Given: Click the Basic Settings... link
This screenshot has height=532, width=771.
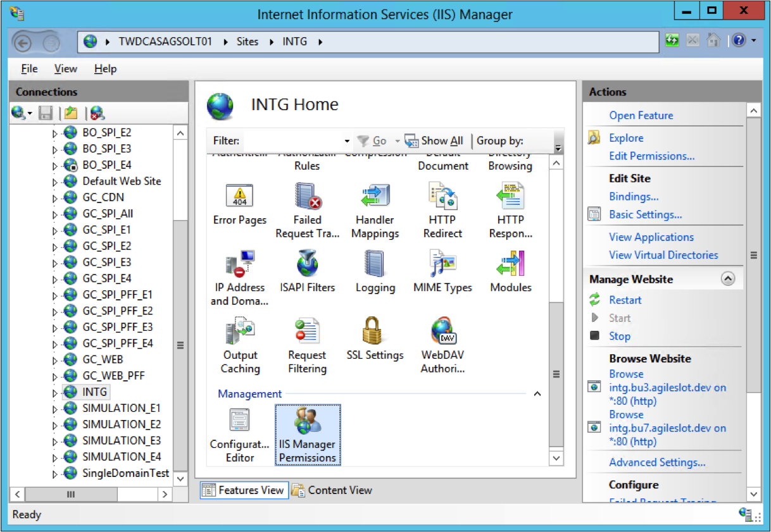Looking at the screenshot, I should 646,214.
